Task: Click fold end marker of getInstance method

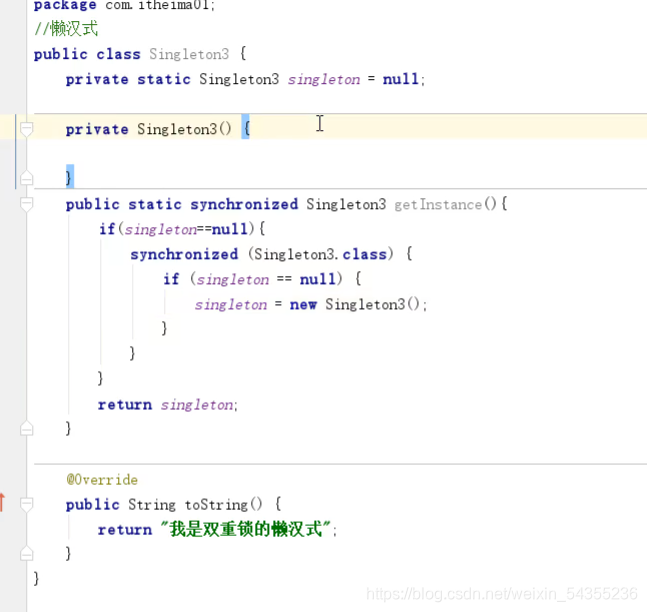Action: [26, 428]
